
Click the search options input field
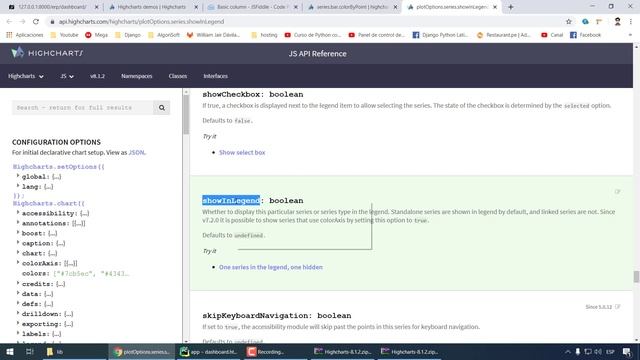click(x=83, y=108)
